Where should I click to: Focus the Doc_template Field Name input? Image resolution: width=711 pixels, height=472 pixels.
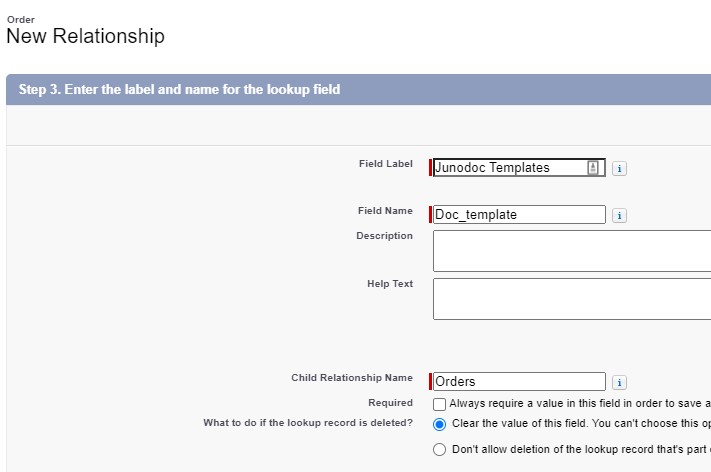[x=519, y=214]
